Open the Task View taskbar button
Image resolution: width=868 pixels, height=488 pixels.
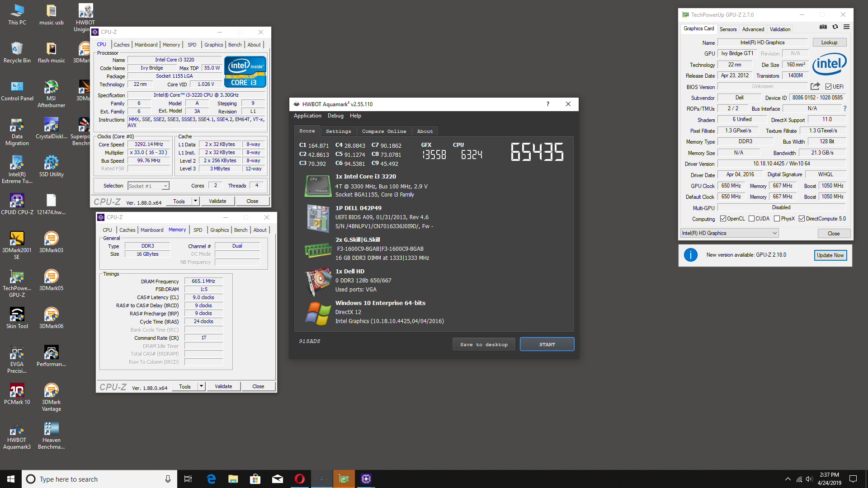pos(188,479)
